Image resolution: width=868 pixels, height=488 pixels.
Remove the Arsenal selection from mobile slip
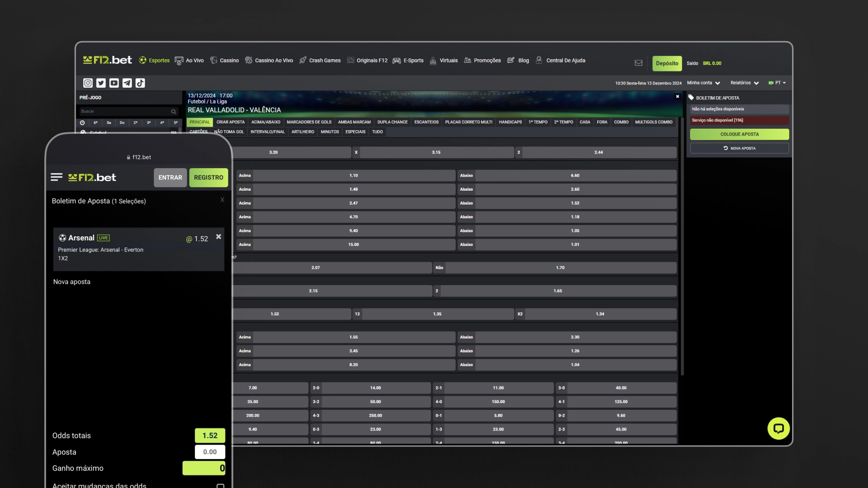click(219, 237)
